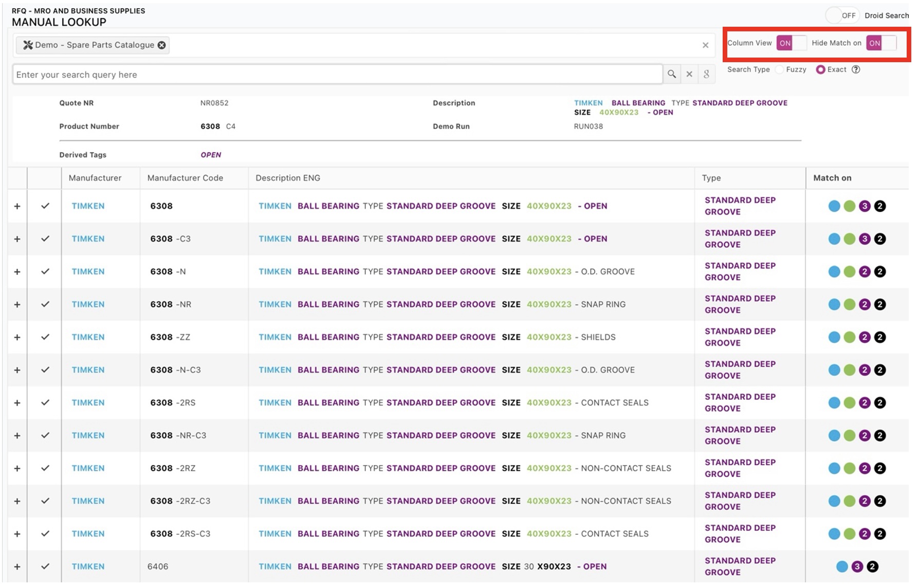
Task: Click the magnifier search icon
Action: click(x=671, y=74)
